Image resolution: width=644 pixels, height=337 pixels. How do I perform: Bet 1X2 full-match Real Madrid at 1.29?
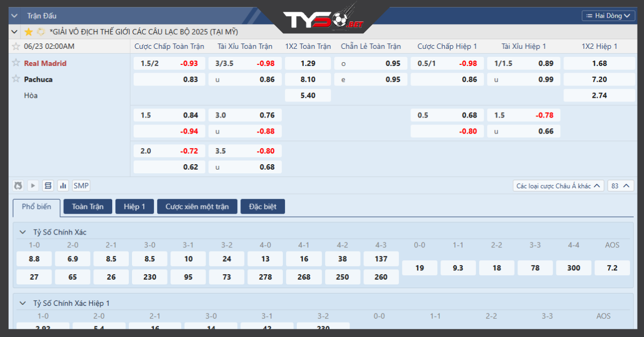pos(308,63)
